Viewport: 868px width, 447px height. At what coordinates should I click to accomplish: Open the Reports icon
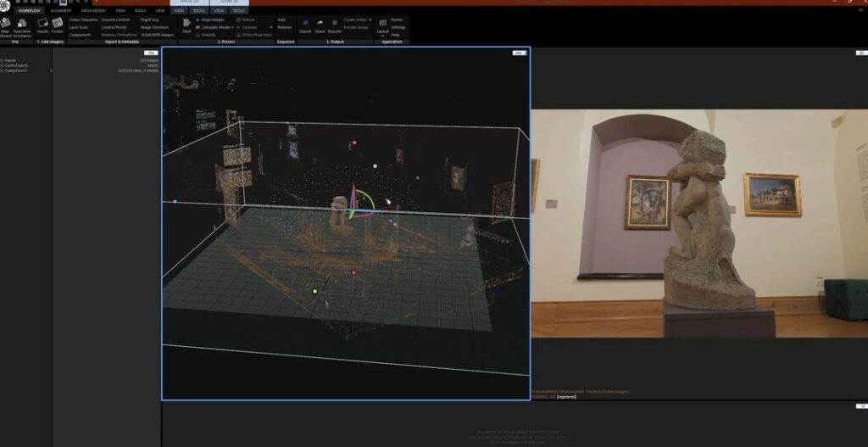click(x=335, y=24)
